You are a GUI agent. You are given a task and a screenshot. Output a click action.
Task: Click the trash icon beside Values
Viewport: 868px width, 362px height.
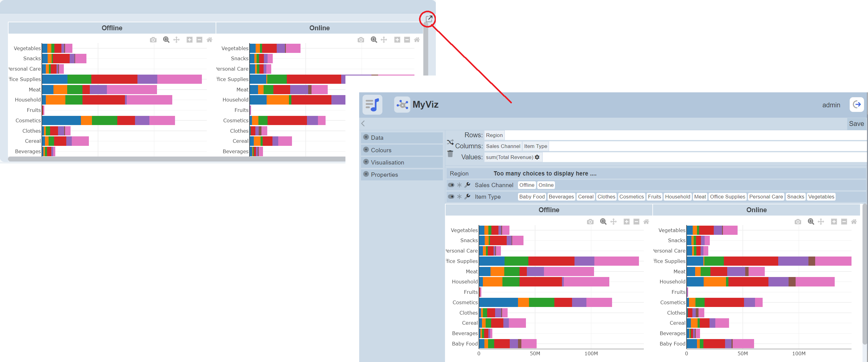[450, 154]
